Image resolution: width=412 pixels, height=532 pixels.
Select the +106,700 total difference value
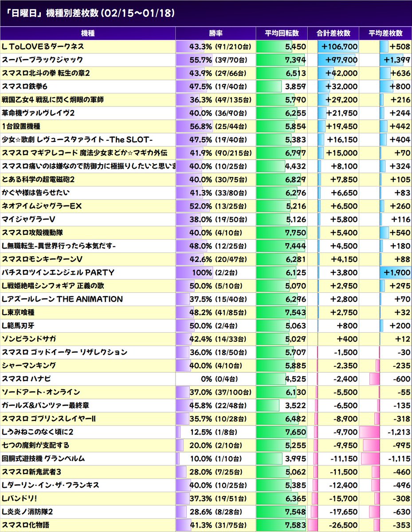339,47
